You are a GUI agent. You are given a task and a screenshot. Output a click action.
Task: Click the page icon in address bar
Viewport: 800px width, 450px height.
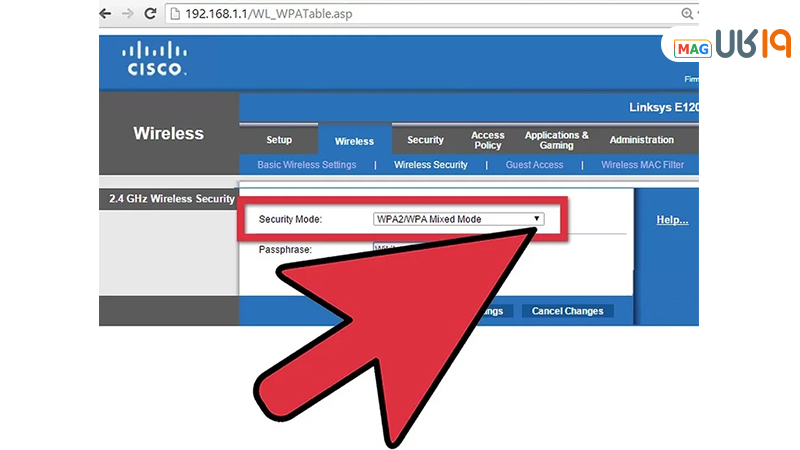tap(174, 14)
